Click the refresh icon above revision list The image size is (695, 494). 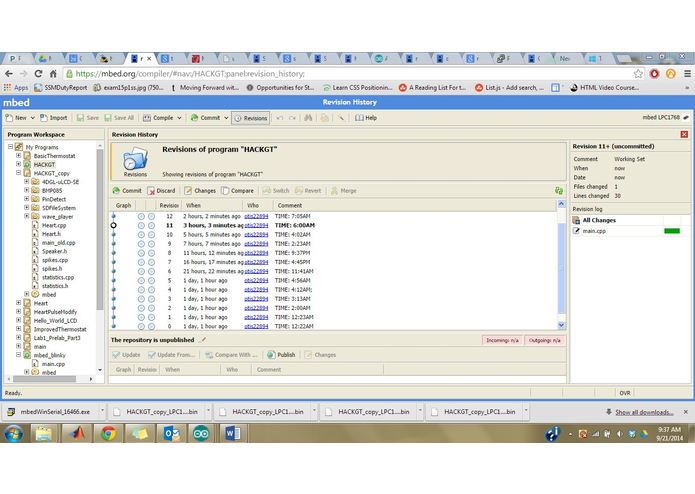click(559, 191)
